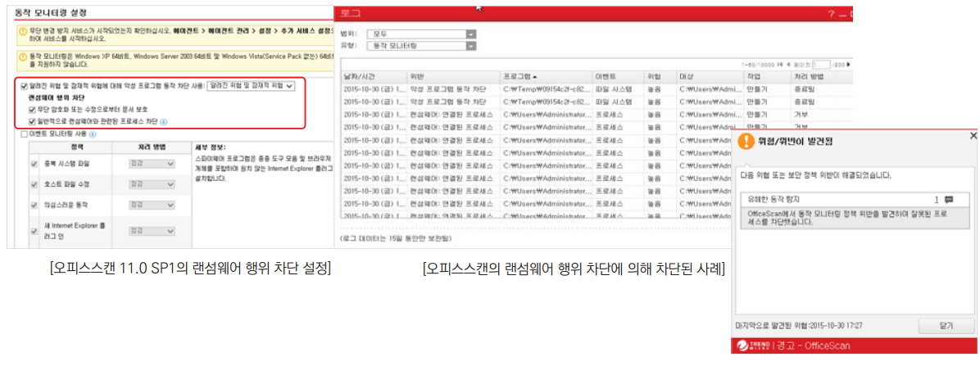
Task: Click the 마지막으로 발견된 위협 timestamp text
Action: pyautogui.click(x=800, y=325)
